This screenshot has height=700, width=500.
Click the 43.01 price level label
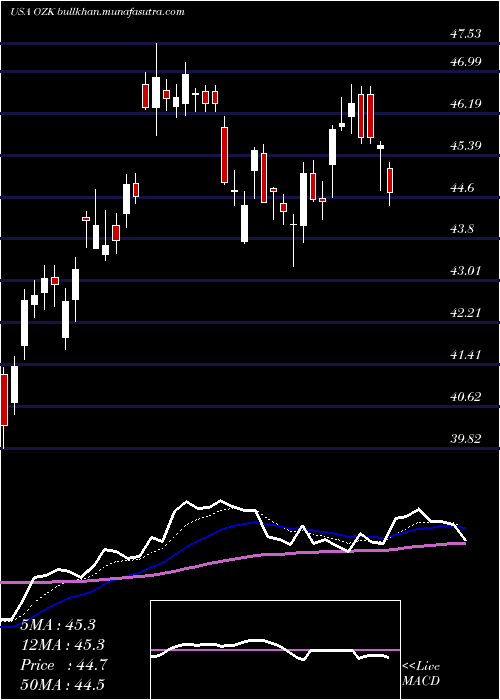pyautogui.click(x=466, y=271)
